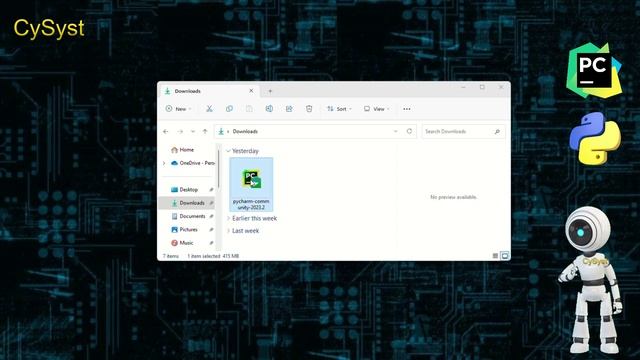
Task: Click the pin icon beside Music
Action: [211, 243]
